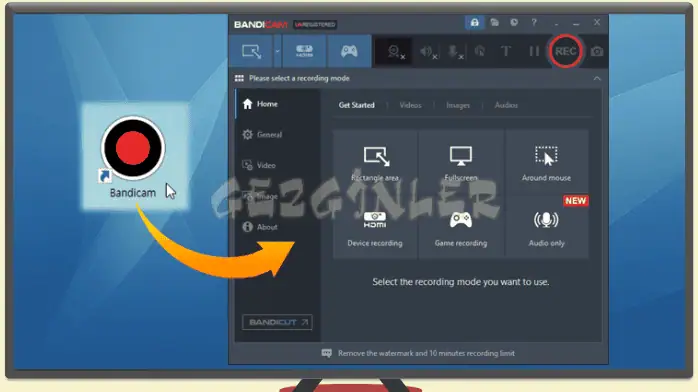Click the pause recording button
698x392 pixels.
[534, 52]
